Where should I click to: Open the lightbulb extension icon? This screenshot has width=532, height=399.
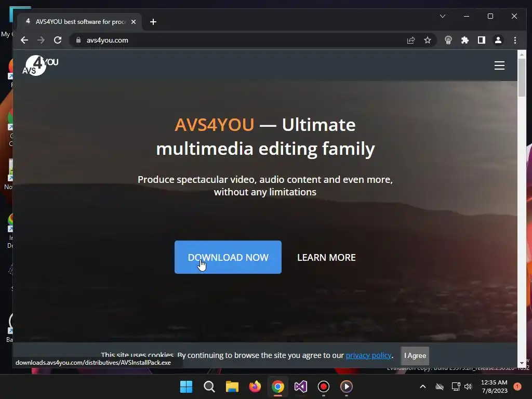coord(448,40)
